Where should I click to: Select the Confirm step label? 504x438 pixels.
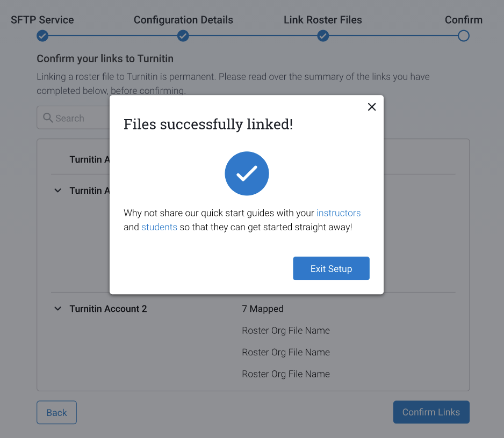pyautogui.click(x=464, y=20)
